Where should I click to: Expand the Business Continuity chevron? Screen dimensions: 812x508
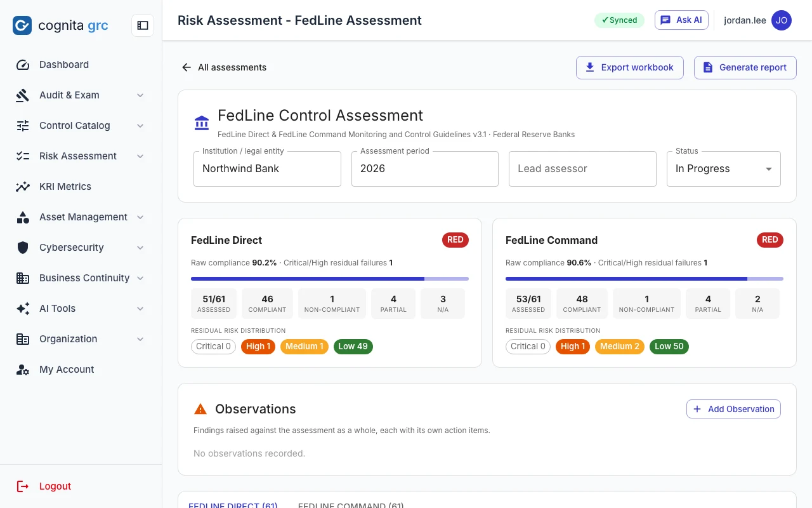(x=140, y=278)
